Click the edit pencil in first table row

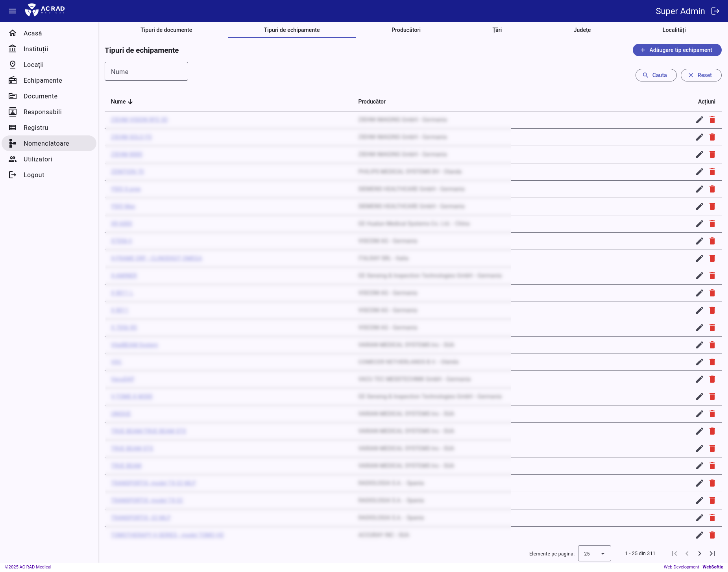[699, 120]
